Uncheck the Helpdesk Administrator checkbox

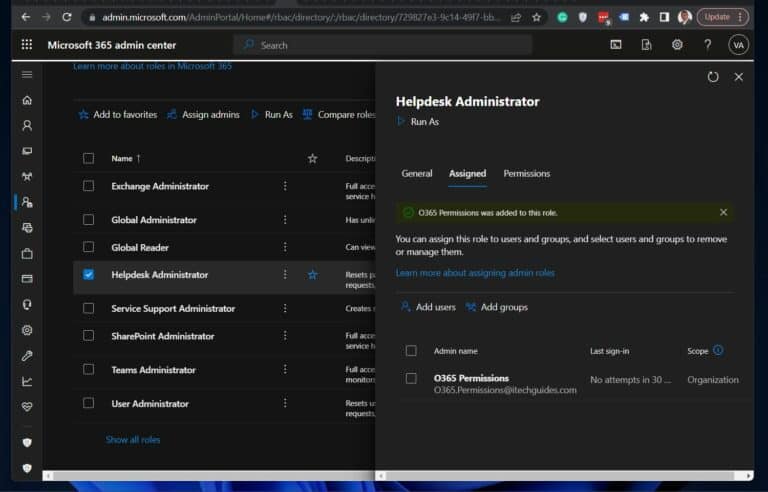pos(88,274)
